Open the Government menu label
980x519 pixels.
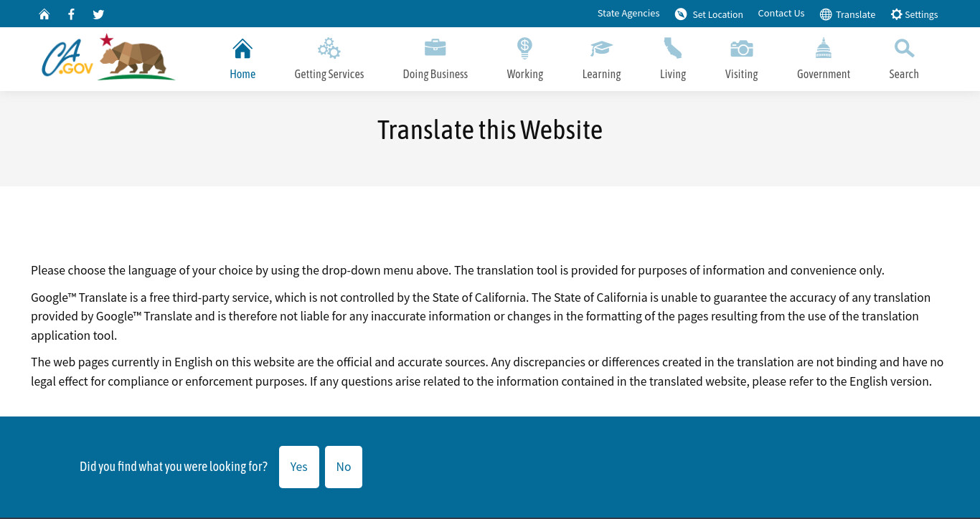click(x=824, y=74)
